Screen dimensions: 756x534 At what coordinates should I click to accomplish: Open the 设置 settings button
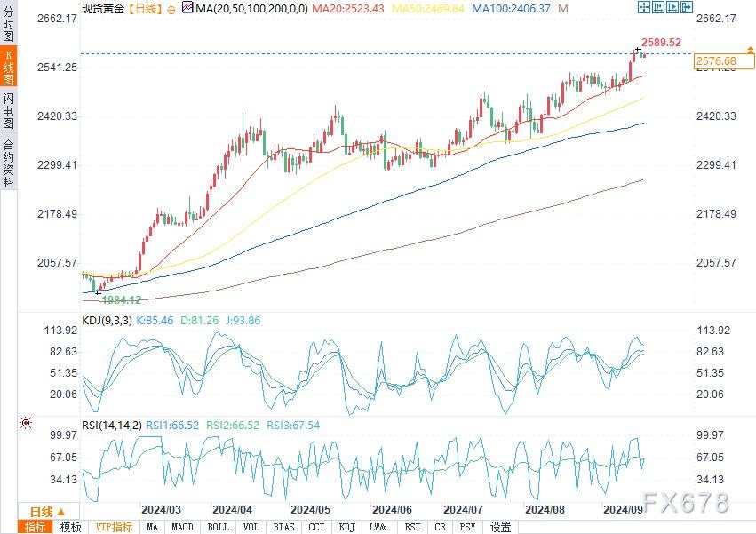[500, 527]
